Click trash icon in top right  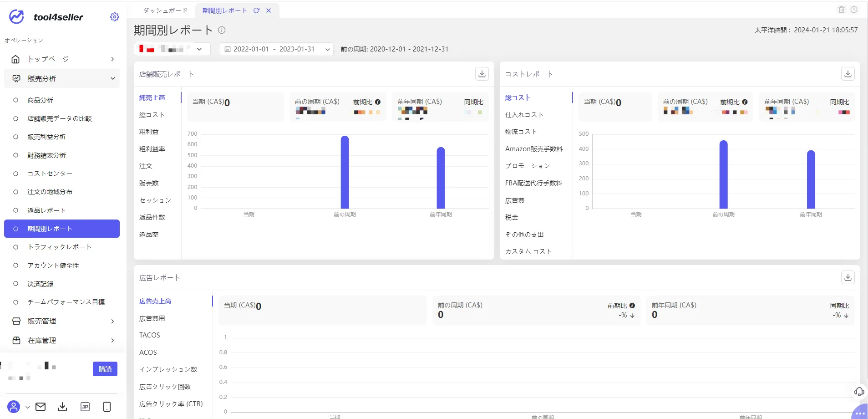coord(842,10)
